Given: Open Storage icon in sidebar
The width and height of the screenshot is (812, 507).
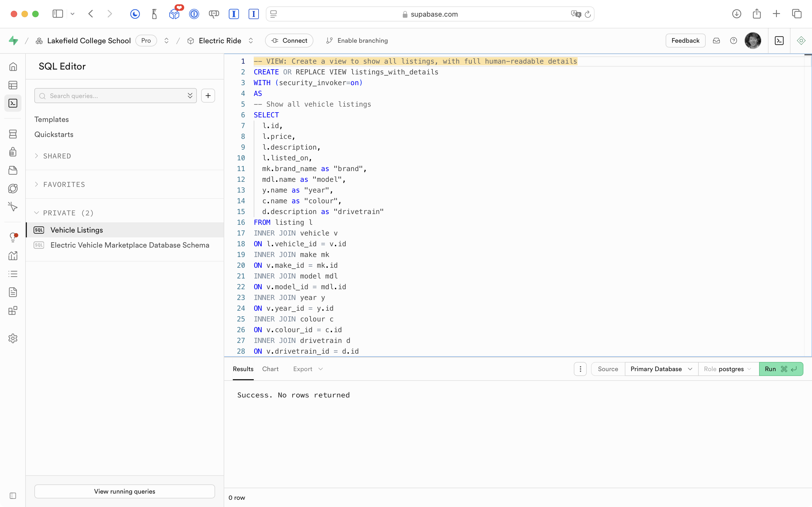Looking at the screenshot, I should 13,170.
